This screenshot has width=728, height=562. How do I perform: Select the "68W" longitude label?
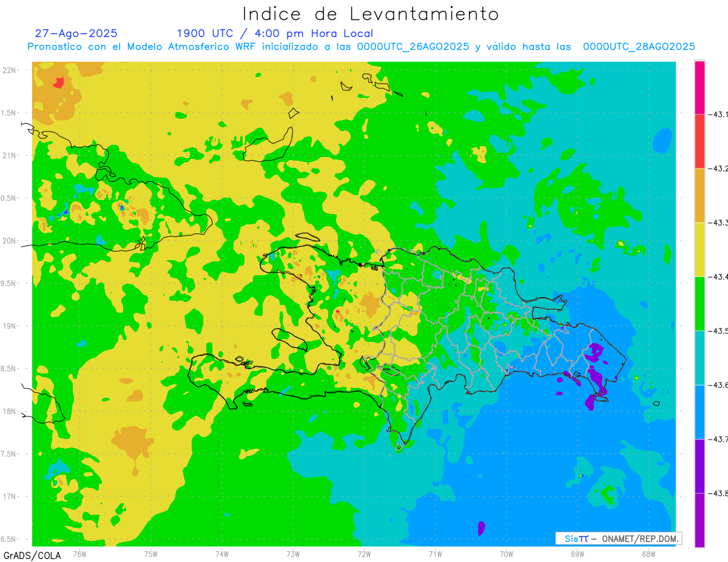(648, 554)
